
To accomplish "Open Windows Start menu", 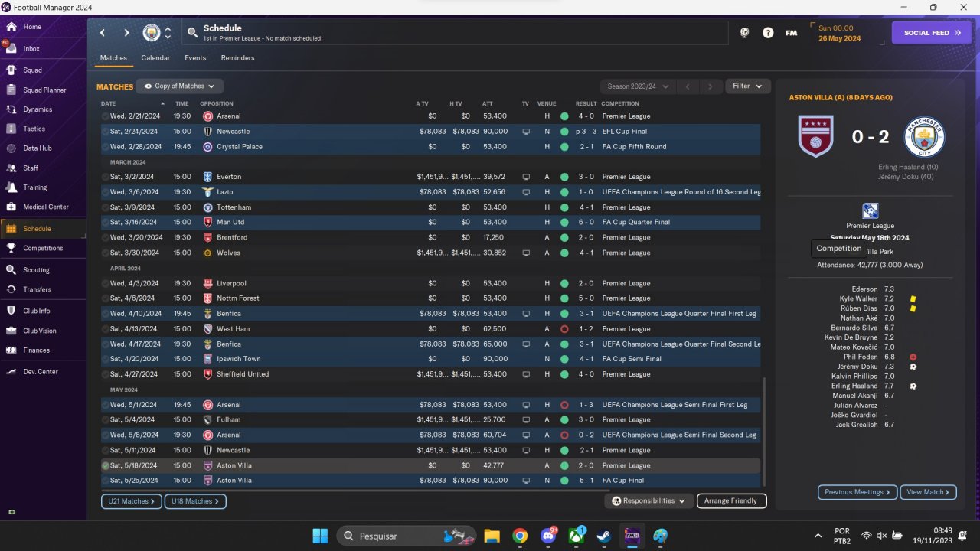I will (320, 536).
